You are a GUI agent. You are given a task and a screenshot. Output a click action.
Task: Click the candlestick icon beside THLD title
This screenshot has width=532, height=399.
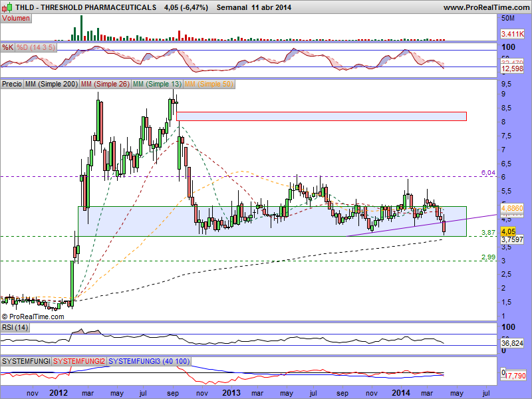(7, 7)
